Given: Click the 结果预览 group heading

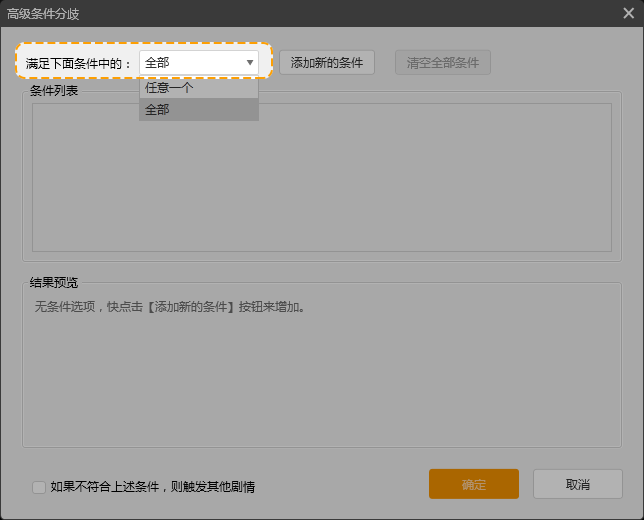Looking at the screenshot, I should [x=54, y=282].
